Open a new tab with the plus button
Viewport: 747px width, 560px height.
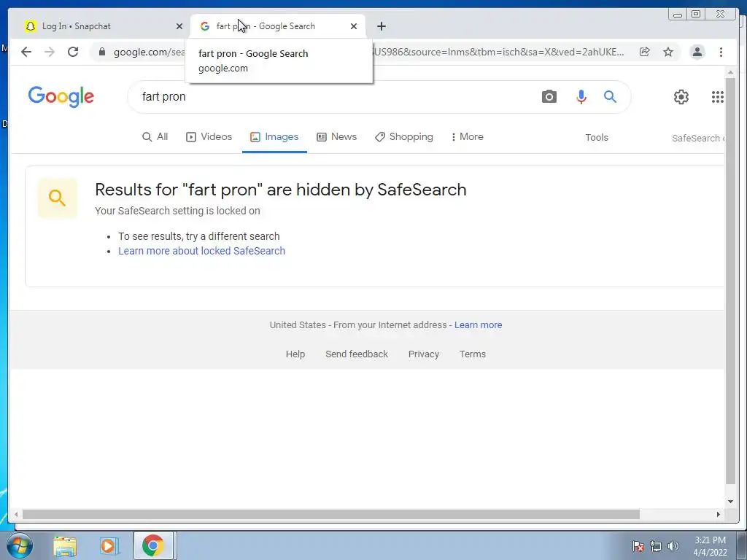pyautogui.click(x=381, y=26)
